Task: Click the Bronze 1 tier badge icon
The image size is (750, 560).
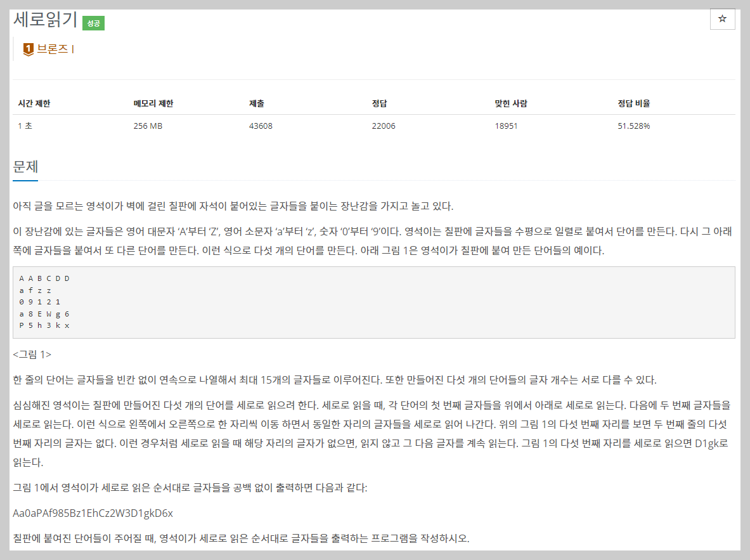Action: [x=29, y=49]
